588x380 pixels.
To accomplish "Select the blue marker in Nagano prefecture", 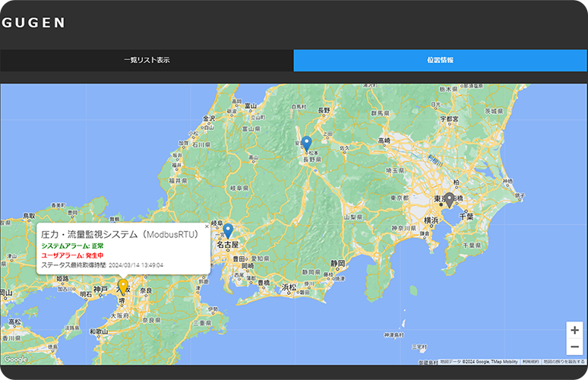I will pyautogui.click(x=307, y=143).
